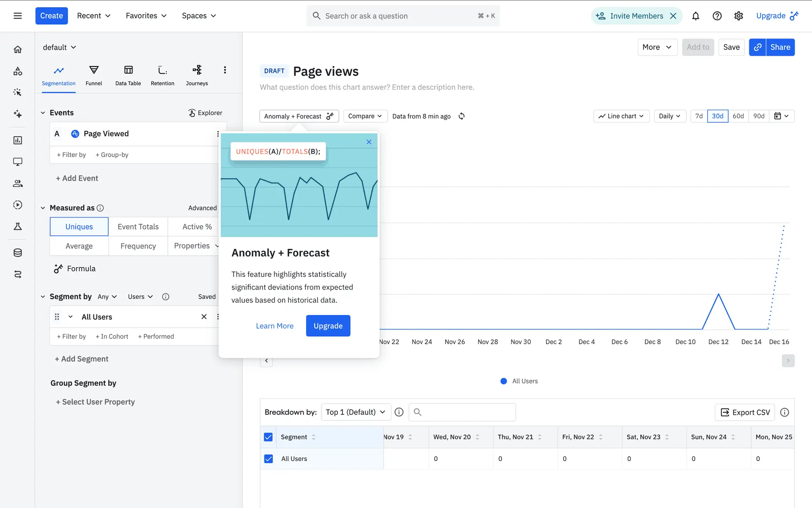Open the Explorer for events
This screenshot has height=508, width=812.
coord(205,113)
